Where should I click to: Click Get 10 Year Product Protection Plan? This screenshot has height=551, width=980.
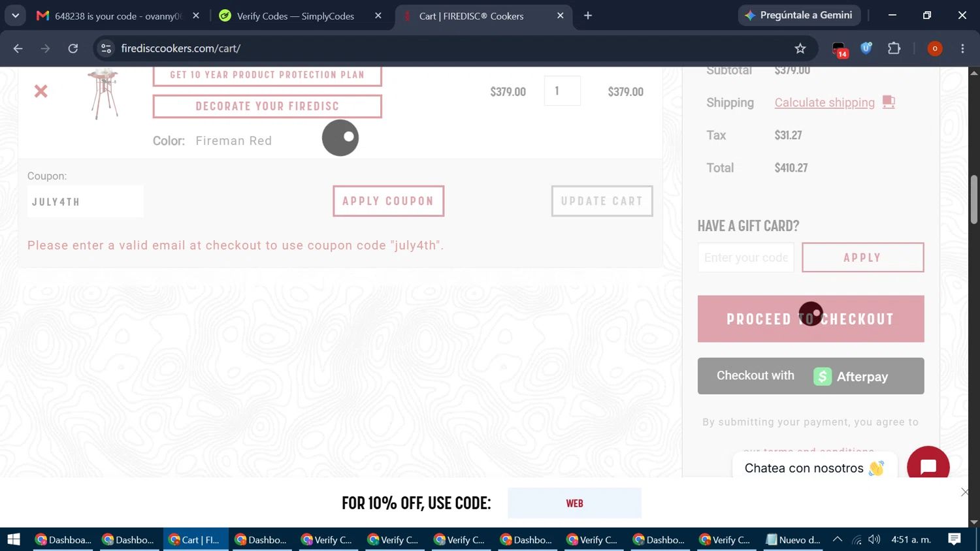tap(267, 75)
